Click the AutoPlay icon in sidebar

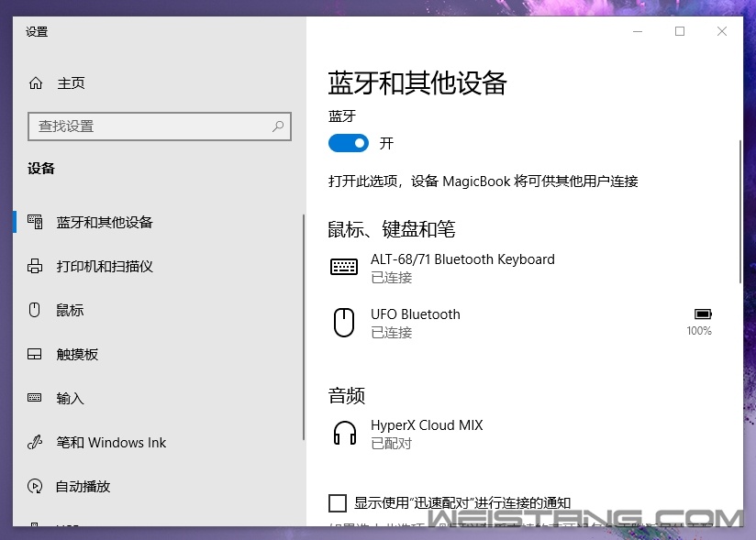pos(35,486)
